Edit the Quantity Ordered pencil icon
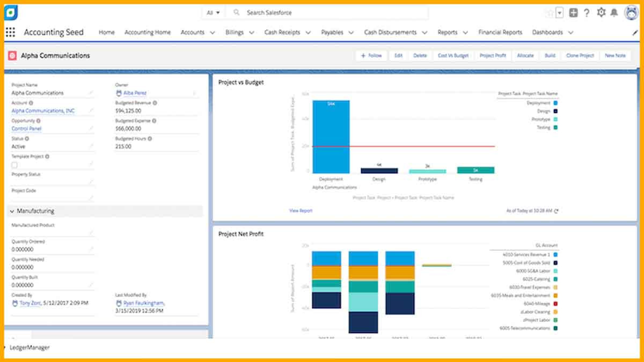Viewport: 644px width, 362px height. click(x=91, y=249)
